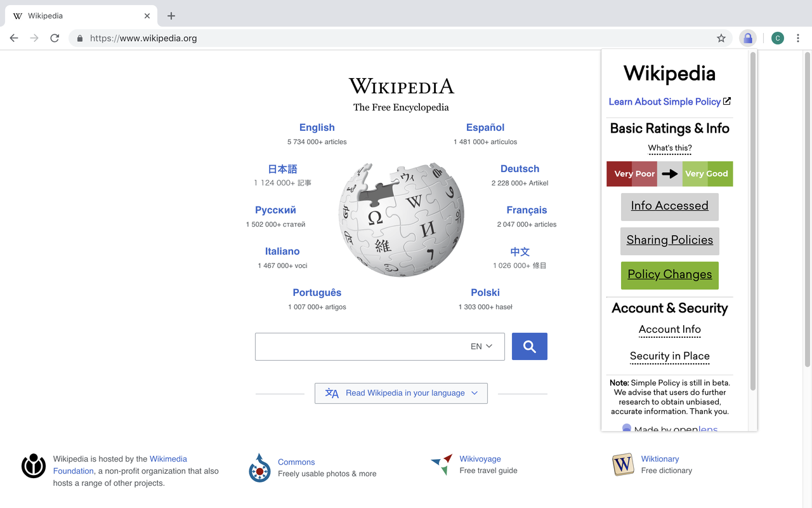
Task: Open the Chrome profile avatar C
Action: click(778, 38)
